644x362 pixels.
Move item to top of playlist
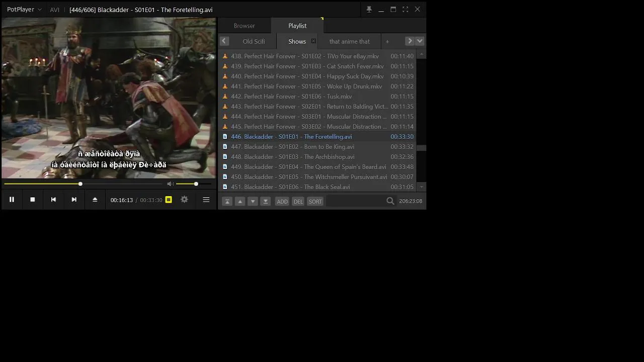227,201
